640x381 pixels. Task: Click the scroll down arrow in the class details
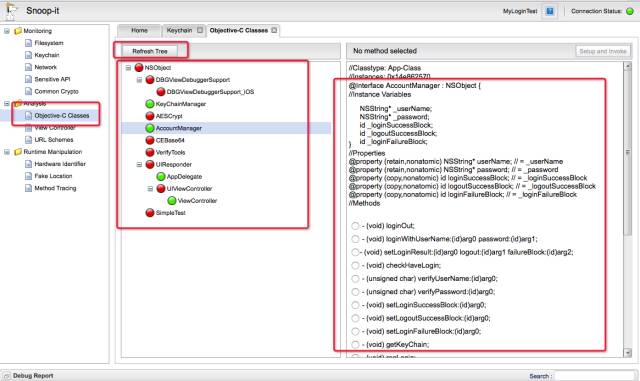[628, 352]
